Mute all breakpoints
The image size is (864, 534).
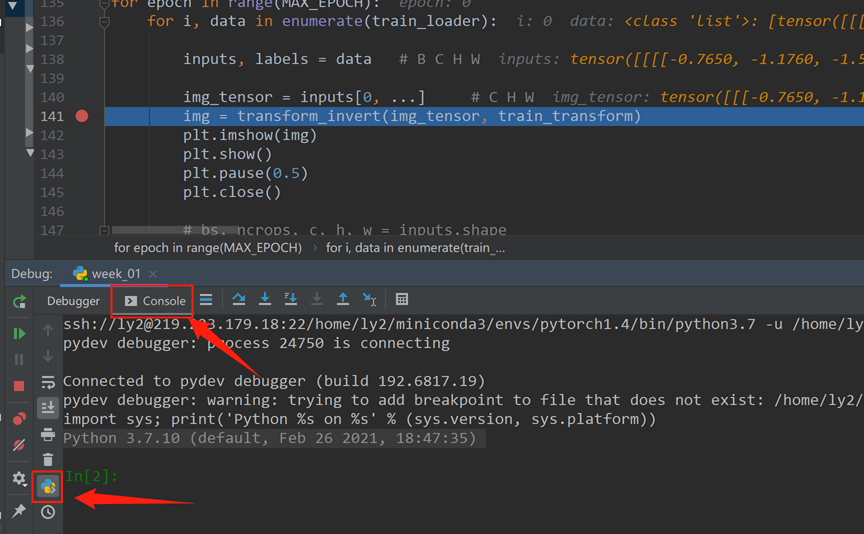coord(19,445)
